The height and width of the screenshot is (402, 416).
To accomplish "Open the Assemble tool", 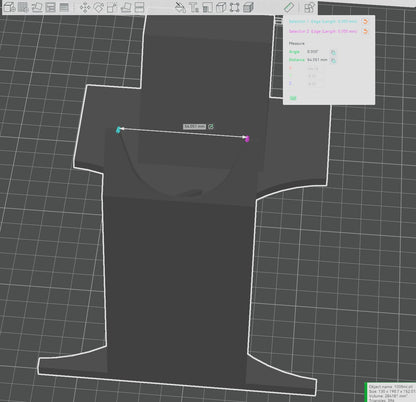I will (310, 7).
